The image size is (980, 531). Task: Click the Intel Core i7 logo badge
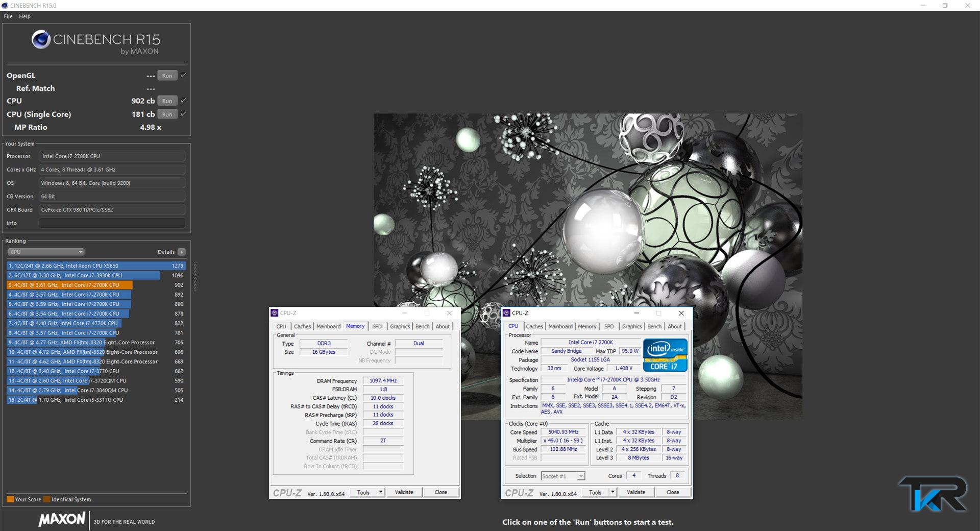[x=665, y=355]
